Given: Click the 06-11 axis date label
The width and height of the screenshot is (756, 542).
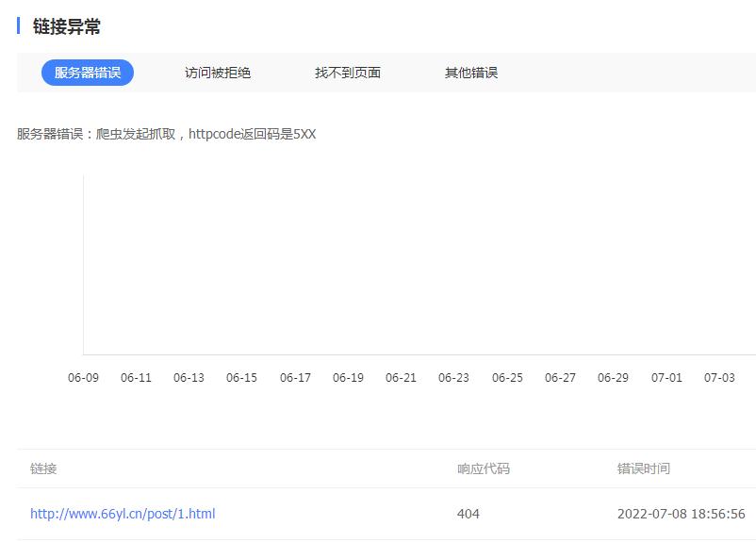Looking at the screenshot, I should pyautogui.click(x=136, y=378).
